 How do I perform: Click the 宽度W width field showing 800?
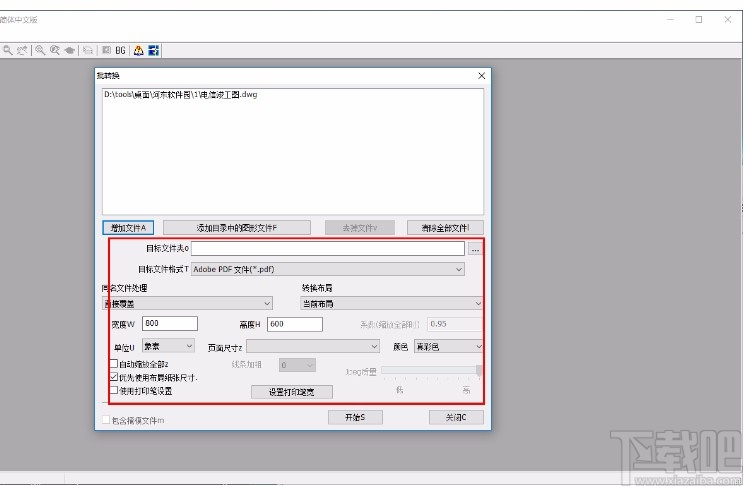pyautogui.click(x=170, y=324)
